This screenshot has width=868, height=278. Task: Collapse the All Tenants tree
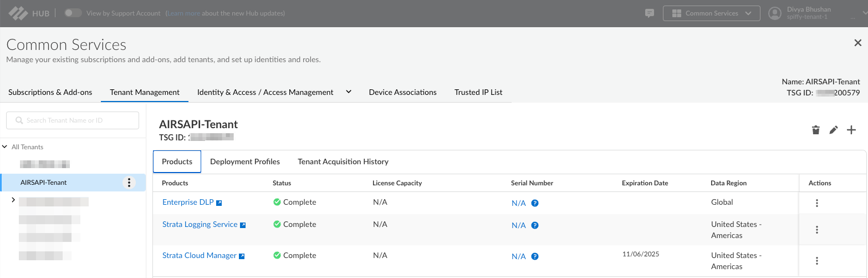[x=5, y=147]
